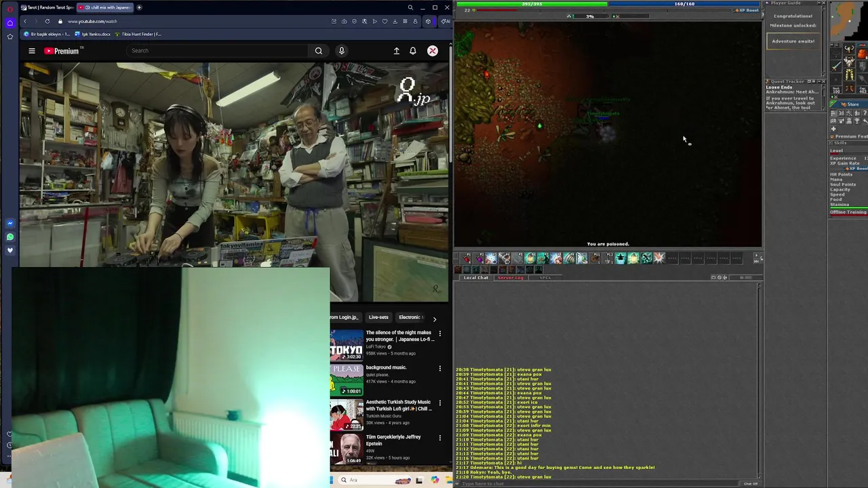Expand next filter chips with right arrow
The height and width of the screenshot is (488, 868).
(435, 319)
